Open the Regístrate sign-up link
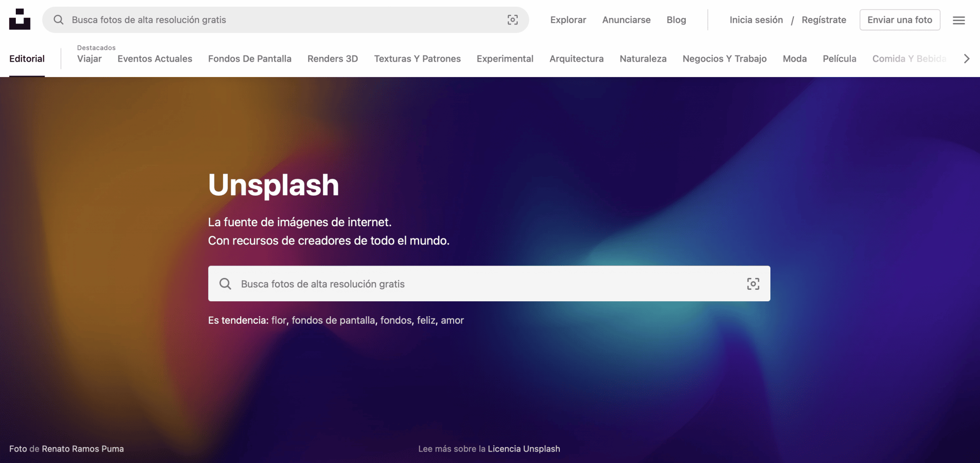 coord(824,20)
